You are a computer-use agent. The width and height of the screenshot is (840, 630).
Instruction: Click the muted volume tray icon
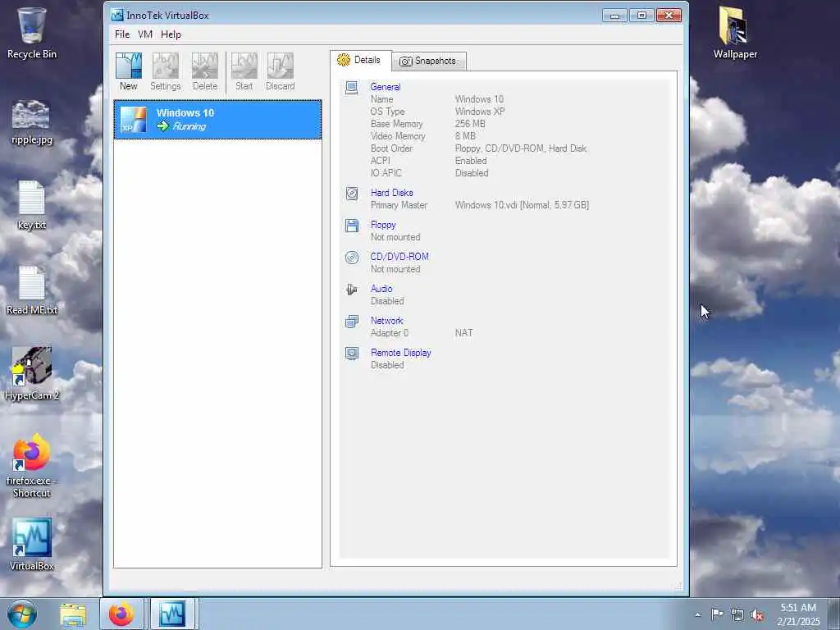point(757,615)
